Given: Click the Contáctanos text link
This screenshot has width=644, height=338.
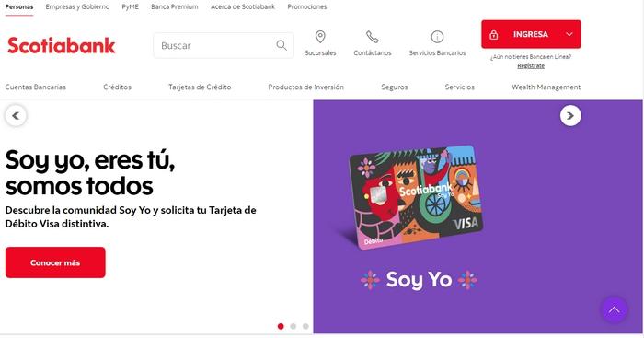Looking at the screenshot, I should click(x=373, y=53).
